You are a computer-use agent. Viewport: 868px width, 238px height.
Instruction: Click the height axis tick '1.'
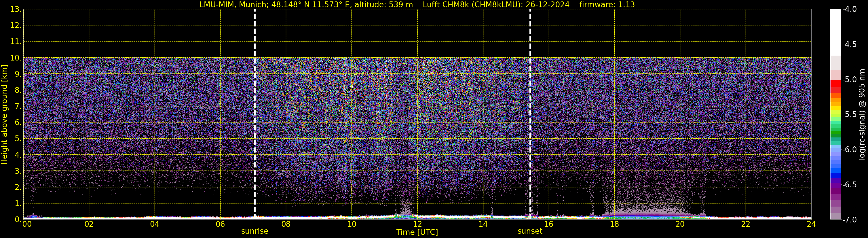18,203
